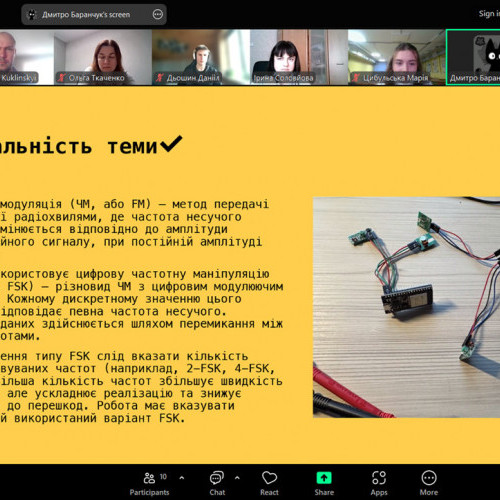Select Ольга Ткаченко video thumbnail
This screenshot has width=500, height=500.
[x=103, y=57]
